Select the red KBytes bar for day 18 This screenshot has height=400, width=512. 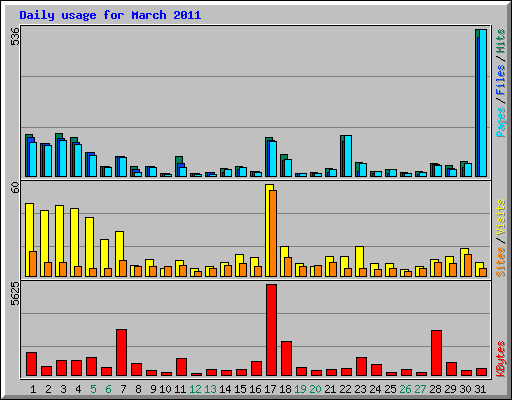pyautogui.click(x=286, y=359)
